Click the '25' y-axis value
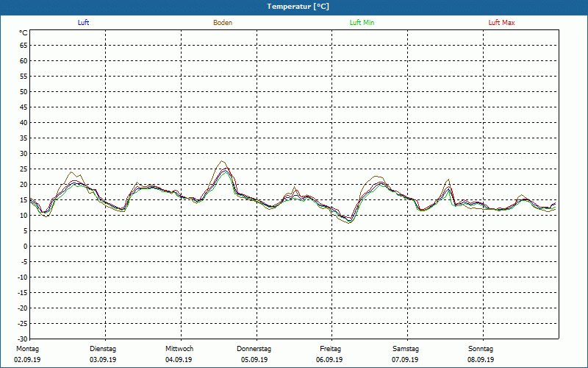 pyautogui.click(x=24, y=169)
